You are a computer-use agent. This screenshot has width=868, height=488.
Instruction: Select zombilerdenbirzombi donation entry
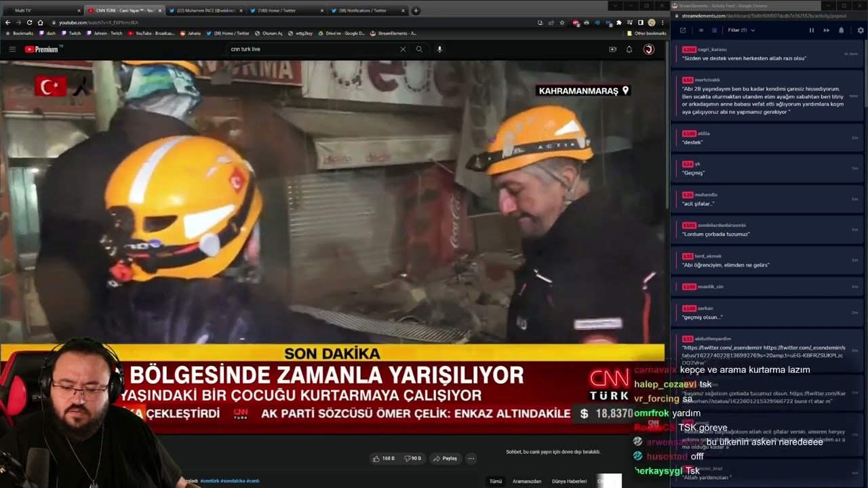coord(768,230)
